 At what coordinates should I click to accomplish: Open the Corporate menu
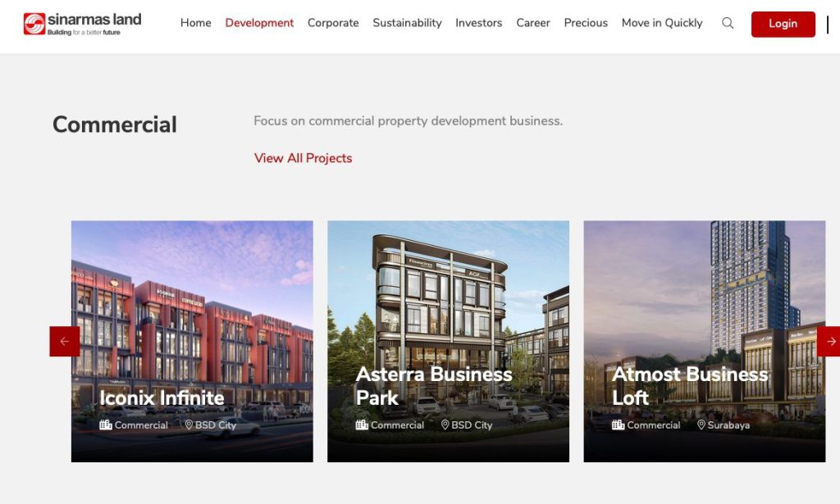pyautogui.click(x=333, y=23)
